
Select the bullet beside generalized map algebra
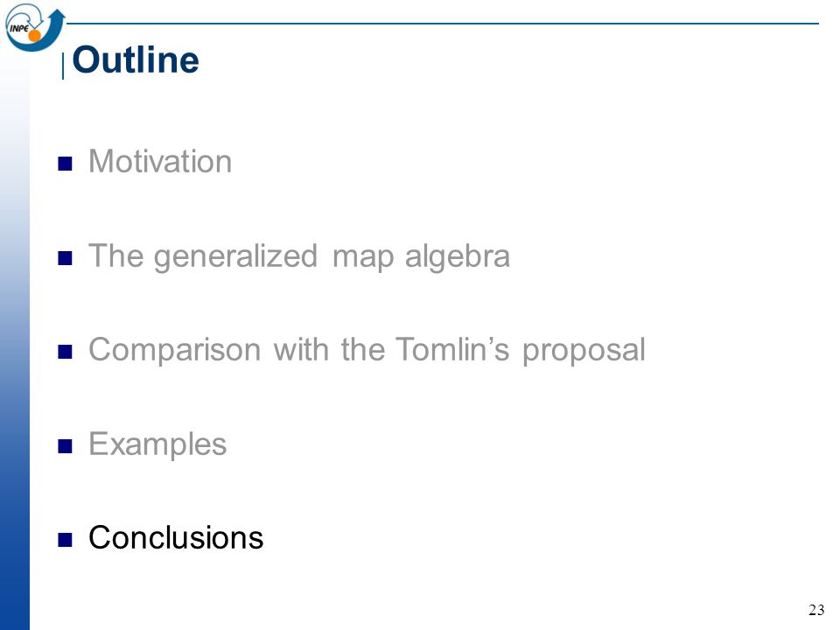65,257
